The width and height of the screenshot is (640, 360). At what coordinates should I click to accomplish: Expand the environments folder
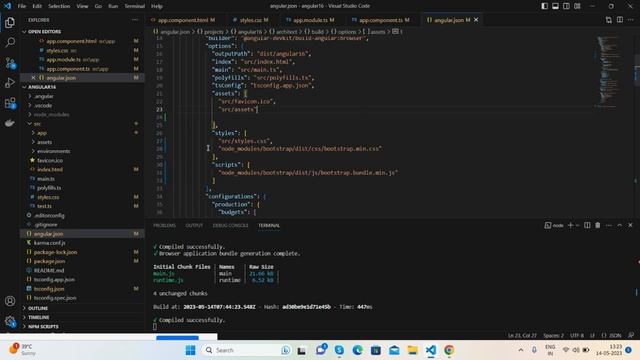click(82, 151)
